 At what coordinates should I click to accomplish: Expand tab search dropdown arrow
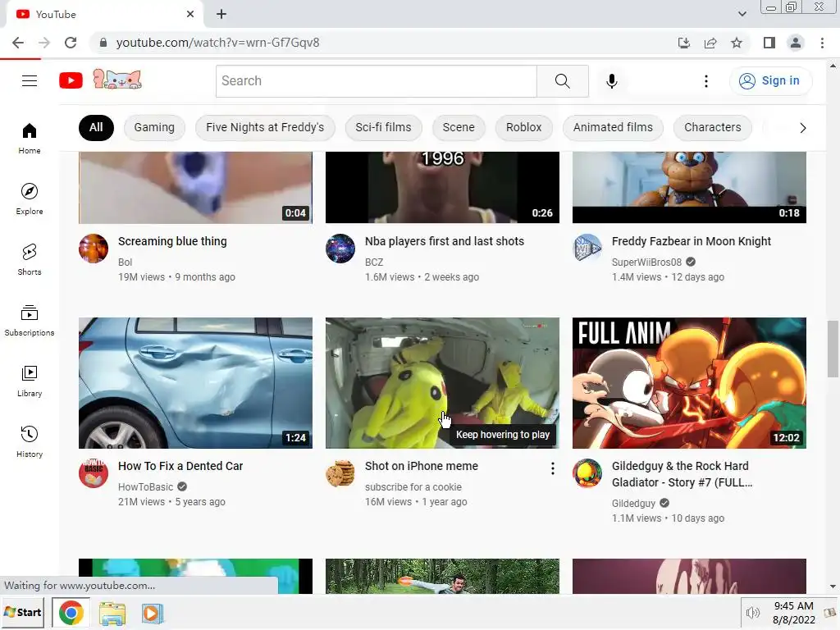click(x=742, y=14)
